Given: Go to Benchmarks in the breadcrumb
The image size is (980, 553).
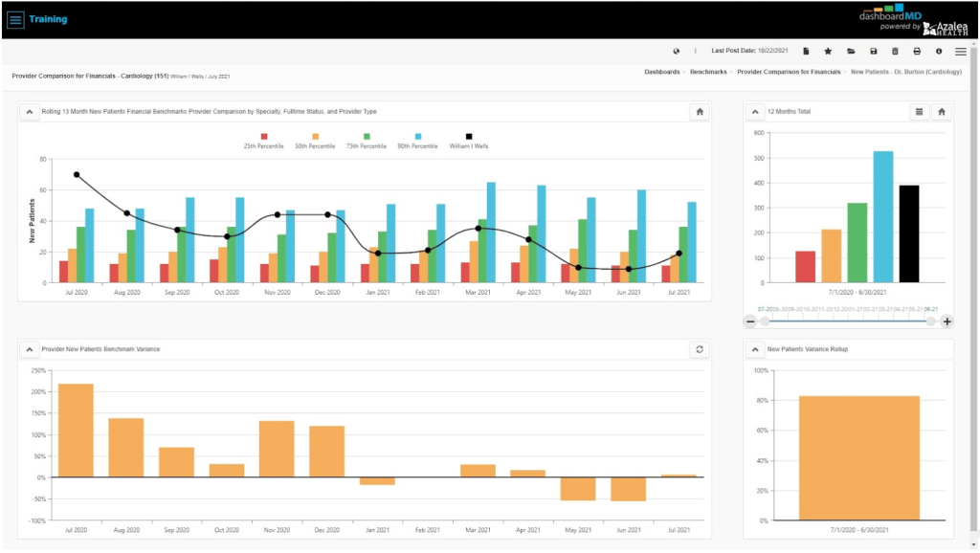Looking at the screenshot, I should click(709, 72).
